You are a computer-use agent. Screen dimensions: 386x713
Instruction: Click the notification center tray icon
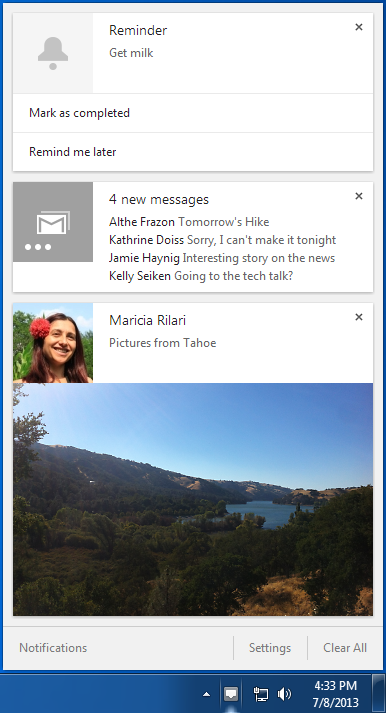pyautogui.click(x=231, y=694)
